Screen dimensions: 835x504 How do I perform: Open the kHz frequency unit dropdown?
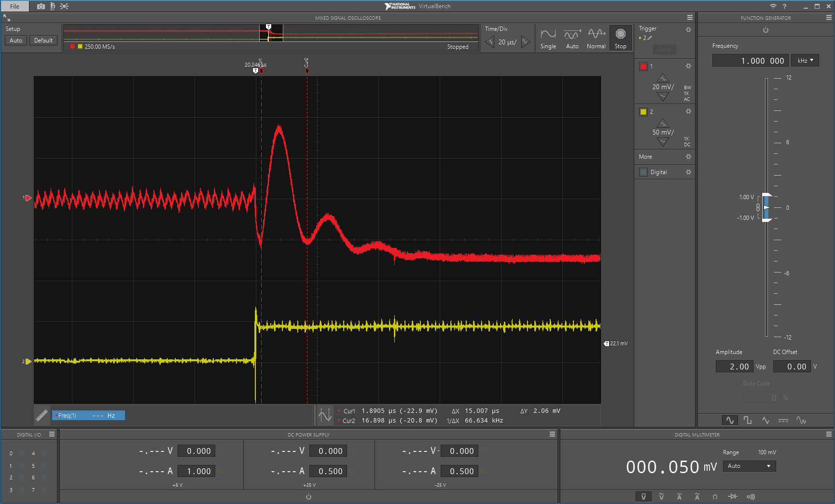(x=805, y=60)
